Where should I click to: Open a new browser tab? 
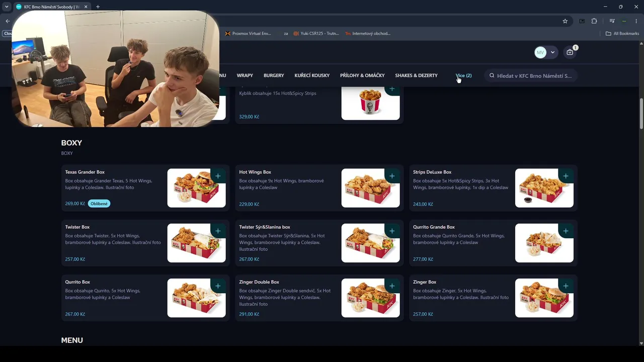98,7
